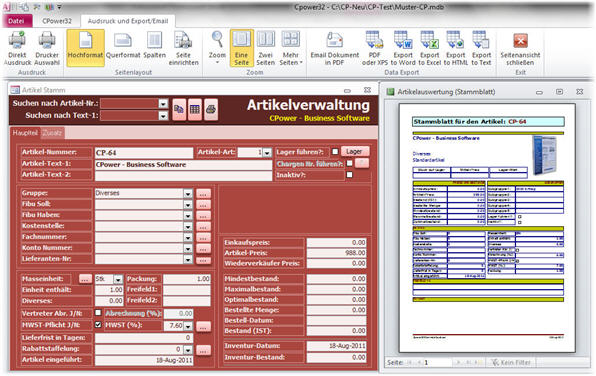Expand the Suchen nach Text-1 dropdown
Viewport: 596px width, 376px height.
click(x=163, y=116)
